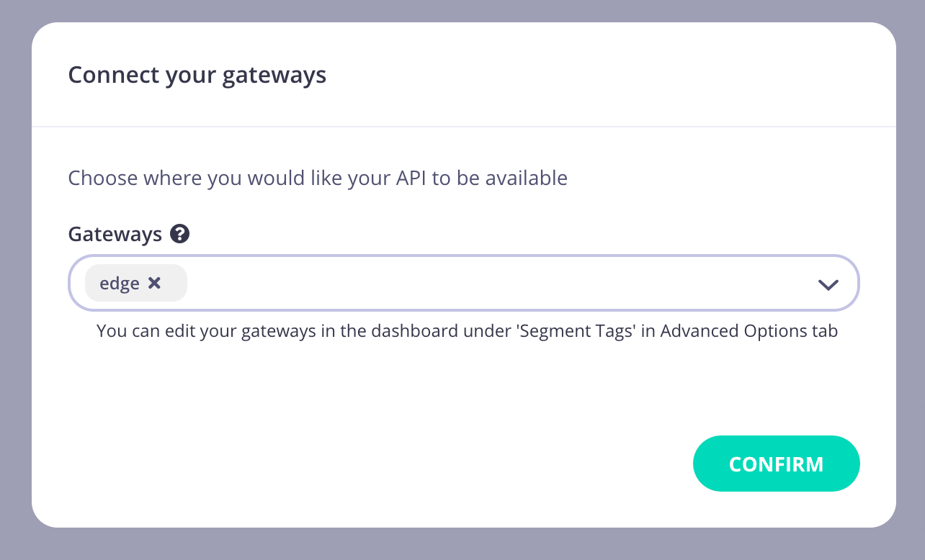Viewport: 925px width, 560px height.
Task: Click the "Connect your gateways" heading
Action: pos(197,74)
